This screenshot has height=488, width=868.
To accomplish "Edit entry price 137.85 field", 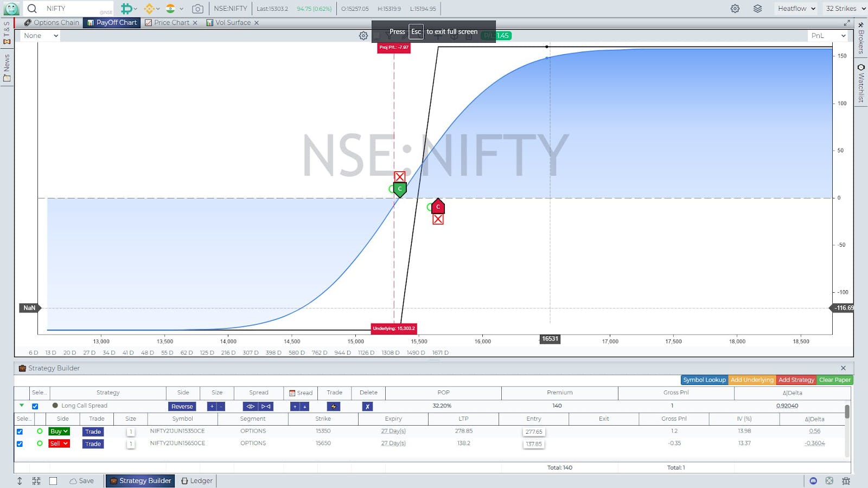I will [x=534, y=444].
